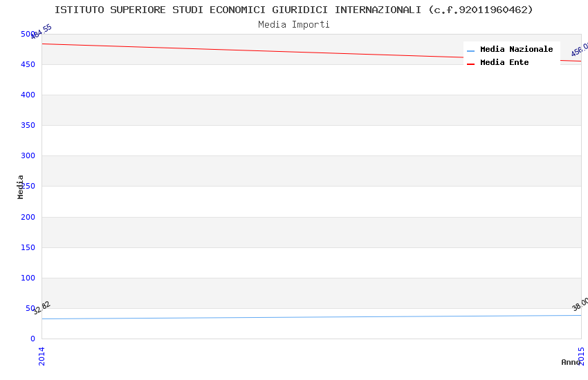588x380 pixels.
Task: Click the Media y-axis title
Action: click(x=20, y=187)
